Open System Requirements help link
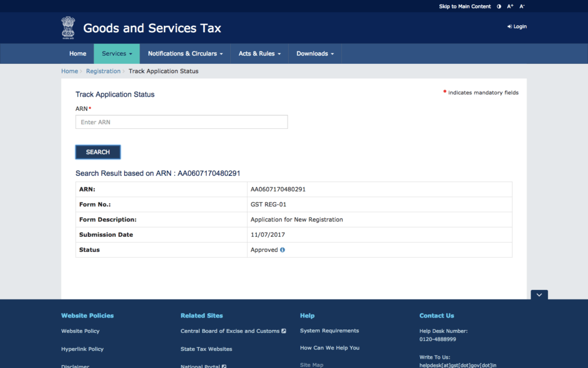 pyautogui.click(x=329, y=331)
